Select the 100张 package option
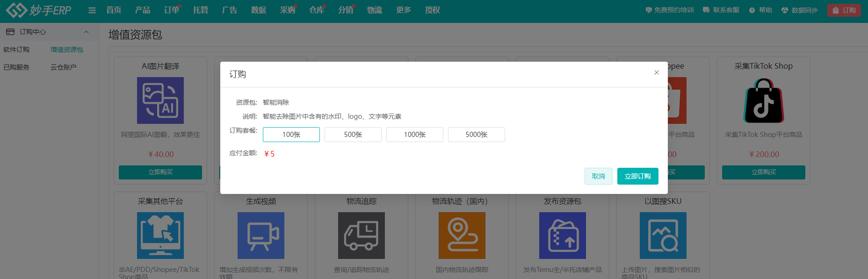 (291, 135)
